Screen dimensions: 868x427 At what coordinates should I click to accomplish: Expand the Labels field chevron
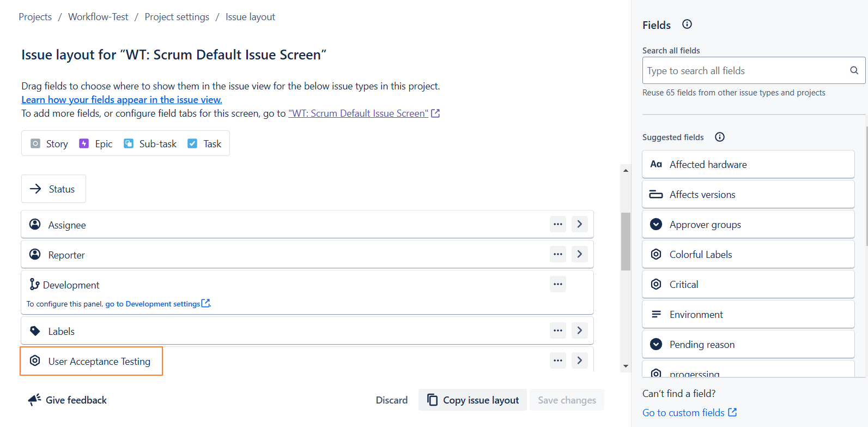click(579, 330)
